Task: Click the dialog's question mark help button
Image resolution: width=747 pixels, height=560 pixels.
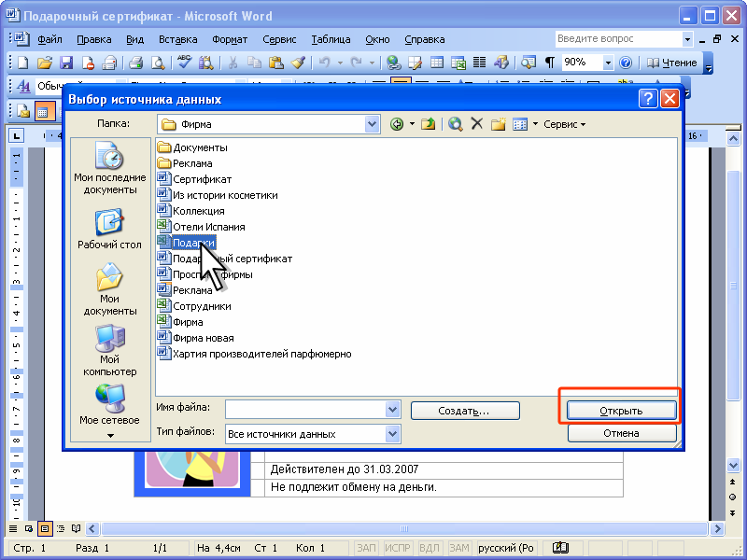Action: click(x=648, y=99)
